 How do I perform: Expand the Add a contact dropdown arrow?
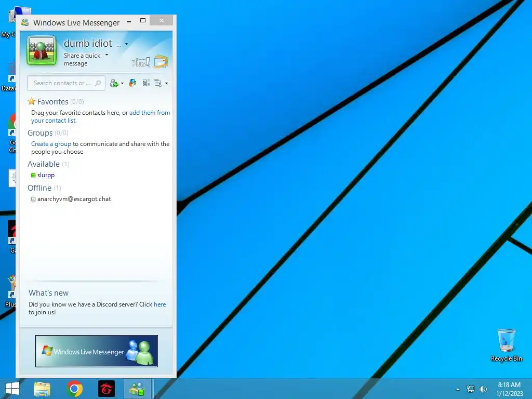123,84
